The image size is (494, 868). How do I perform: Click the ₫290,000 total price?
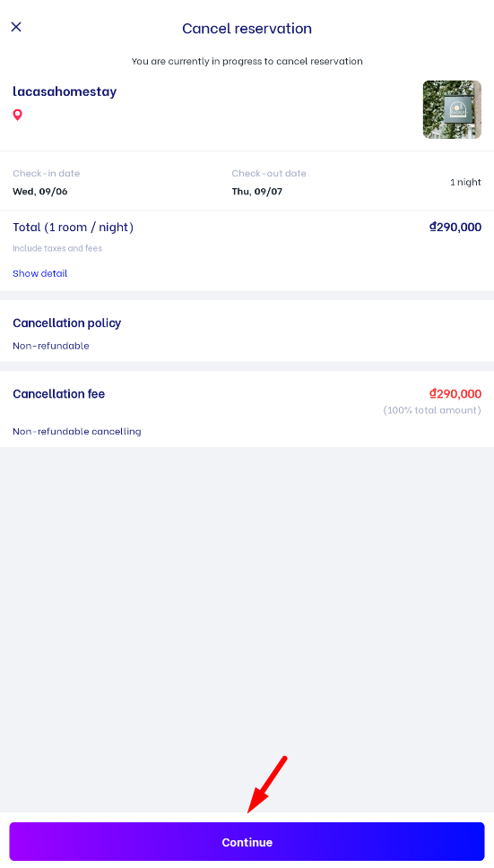(x=455, y=227)
